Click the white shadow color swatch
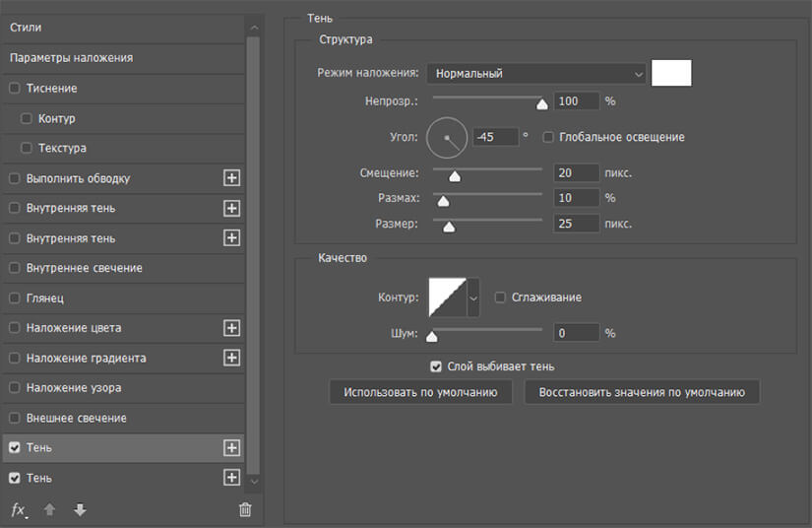Screen dimensions: 812x528 pyautogui.click(x=671, y=74)
